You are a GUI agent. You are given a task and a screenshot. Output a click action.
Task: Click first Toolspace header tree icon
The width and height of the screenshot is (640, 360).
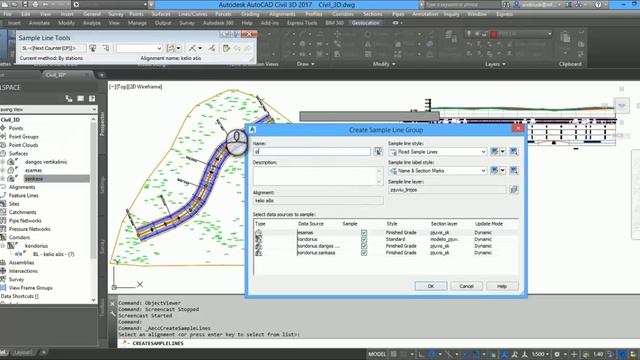69,98
